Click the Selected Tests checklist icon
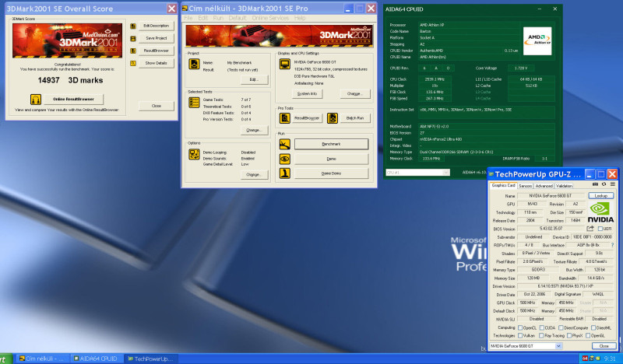Screen dimensions: 623x364 (x=194, y=103)
